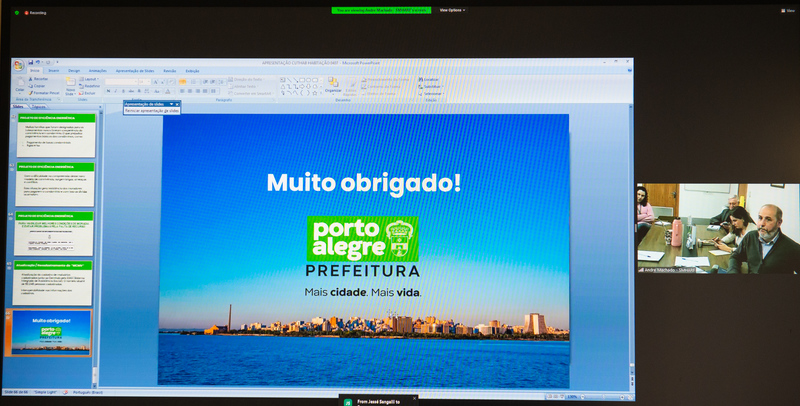
Task: Save the presentation from Quick Access toolbar
Action: (31, 62)
